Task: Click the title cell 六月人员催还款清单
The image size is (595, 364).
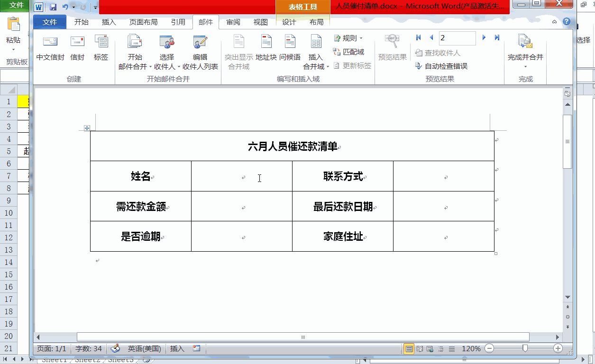Action: coord(292,146)
